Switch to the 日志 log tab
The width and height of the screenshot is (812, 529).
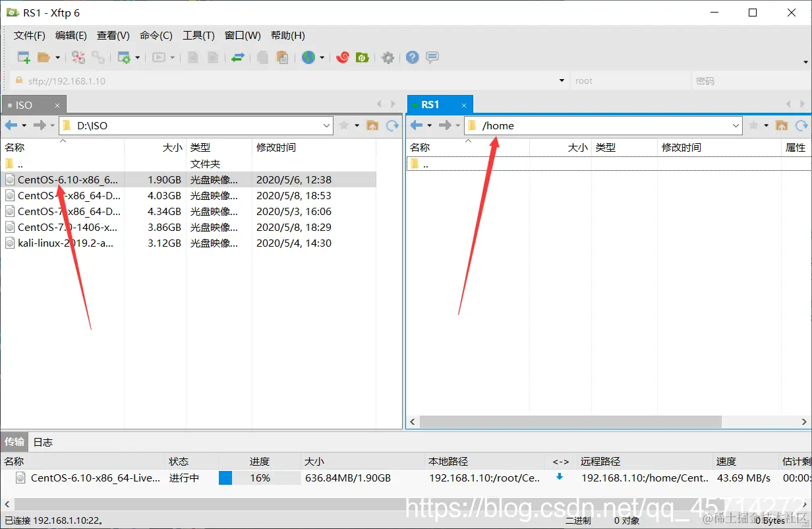pos(43,442)
